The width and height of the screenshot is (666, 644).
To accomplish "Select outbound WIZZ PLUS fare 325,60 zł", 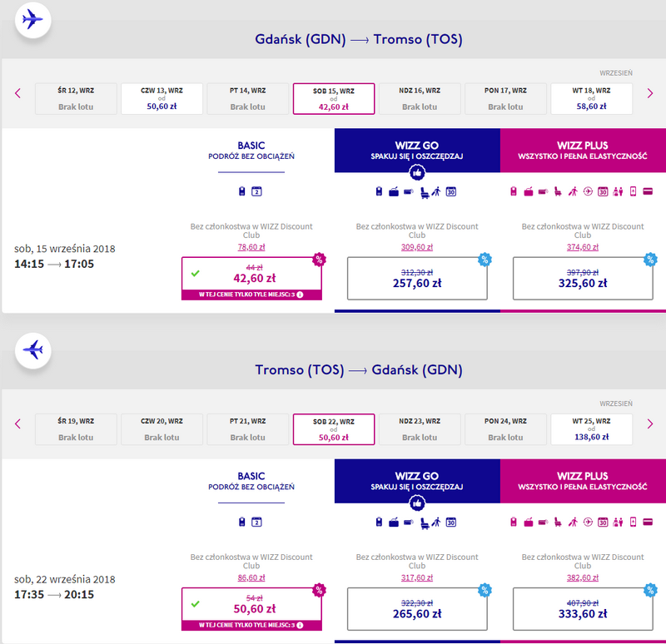I will [x=583, y=279].
